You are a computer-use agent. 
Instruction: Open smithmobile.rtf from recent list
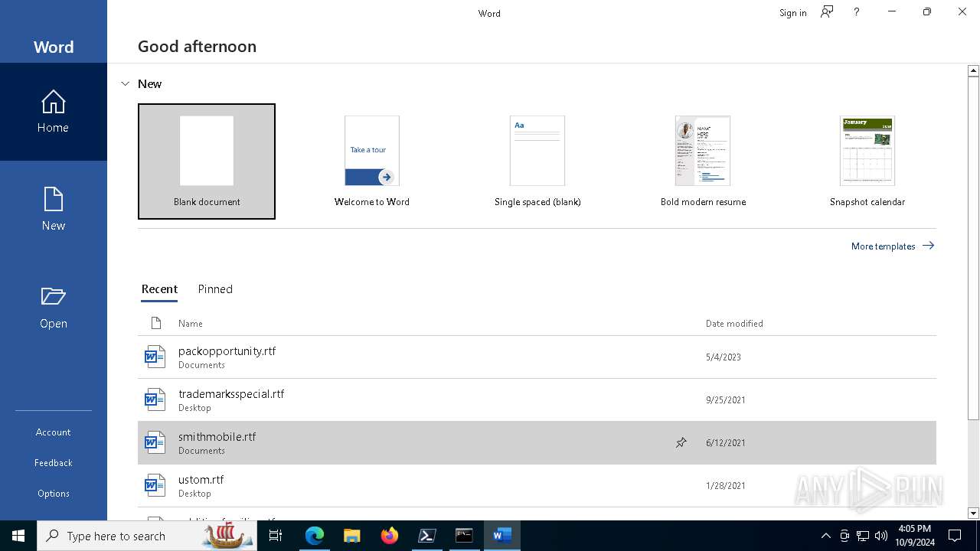(x=537, y=442)
